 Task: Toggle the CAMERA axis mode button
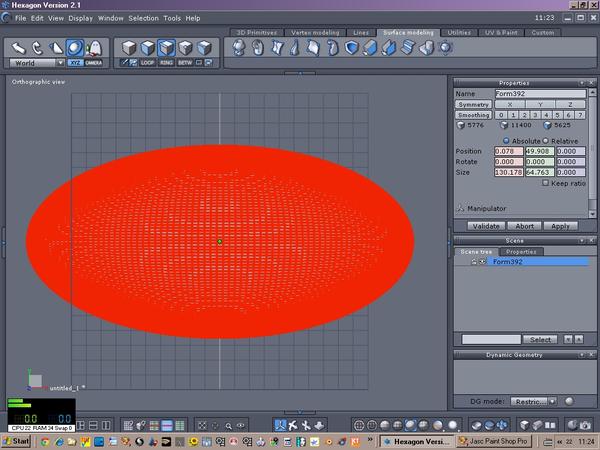pos(94,63)
